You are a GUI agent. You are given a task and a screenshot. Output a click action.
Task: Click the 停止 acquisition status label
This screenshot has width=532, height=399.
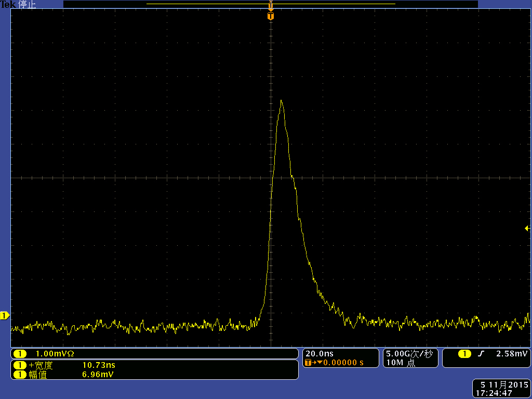click(x=27, y=4)
